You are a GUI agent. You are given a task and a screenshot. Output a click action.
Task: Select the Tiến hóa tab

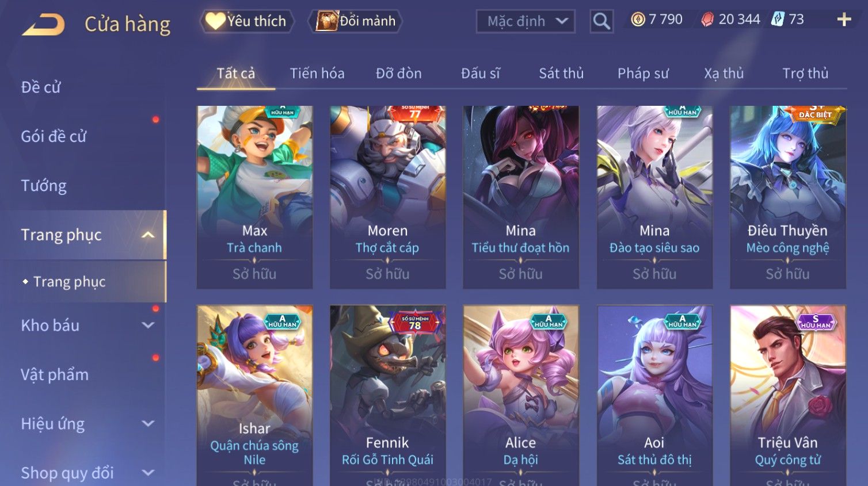tap(317, 74)
